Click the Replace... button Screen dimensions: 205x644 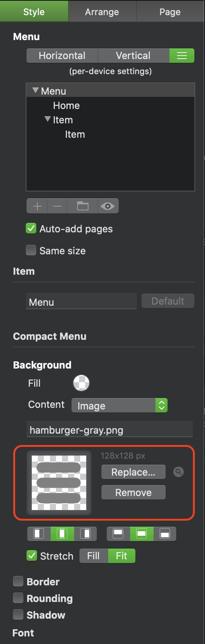(134, 472)
